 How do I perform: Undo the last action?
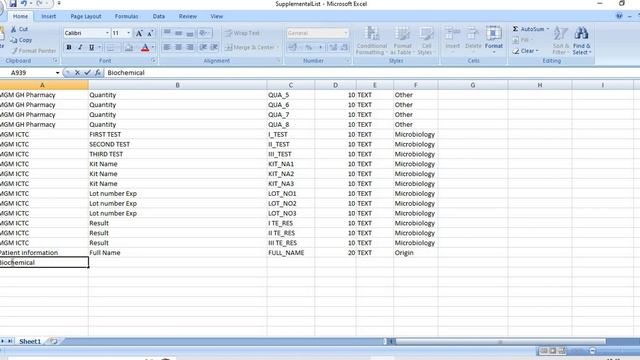click(24, 4)
